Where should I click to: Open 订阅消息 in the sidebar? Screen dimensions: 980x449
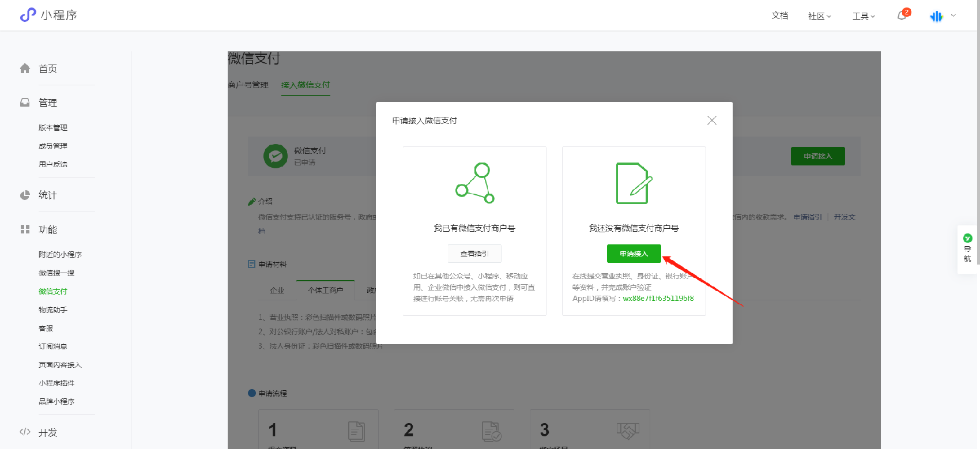pyautogui.click(x=53, y=347)
